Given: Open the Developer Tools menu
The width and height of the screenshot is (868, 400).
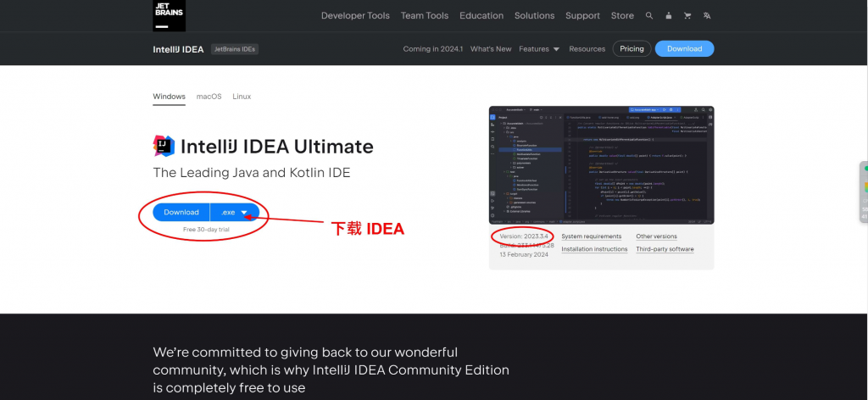Looking at the screenshot, I should [x=355, y=15].
